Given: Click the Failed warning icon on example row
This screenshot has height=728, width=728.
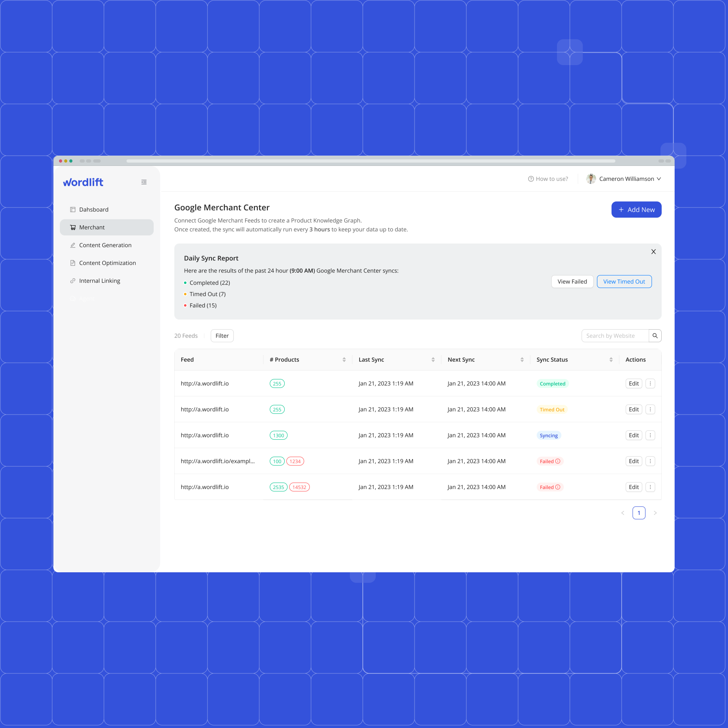Looking at the screenshot, I should 559,461.
